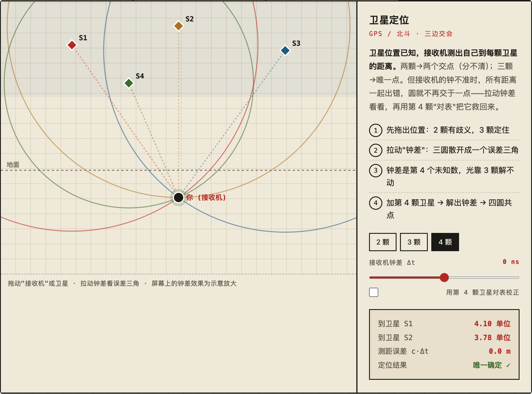Open step 钟差是第 4 个未知数
The image size is (532, 394).
(x=444, y=176)
